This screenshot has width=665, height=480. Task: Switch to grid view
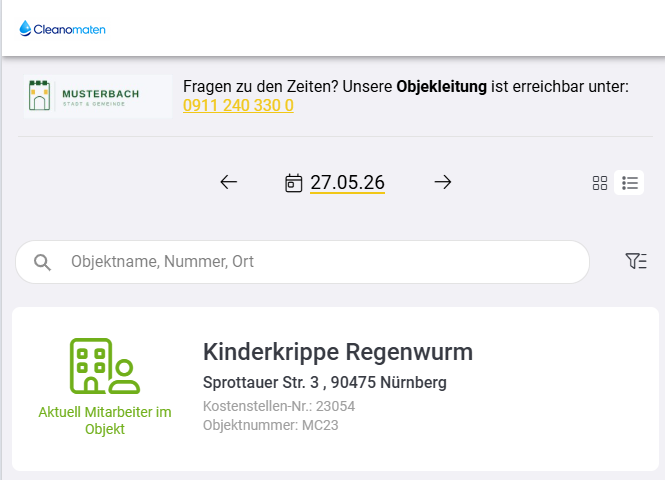[600, 183]
